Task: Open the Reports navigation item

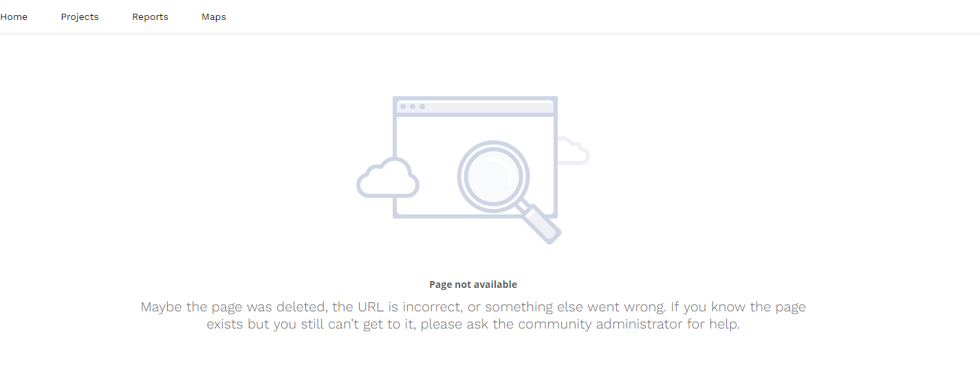Action: click(x=150, y=17)
